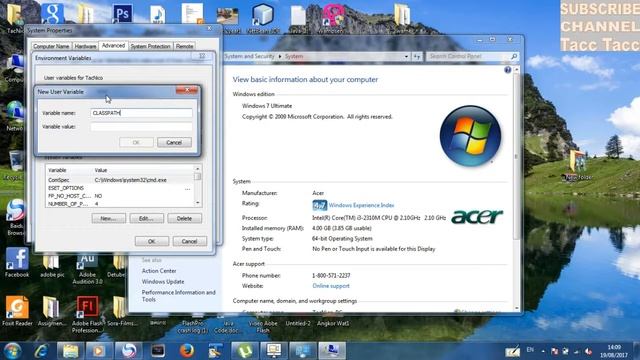
Task: Open the Windows Experience Index link
Action: coord(361,205)
